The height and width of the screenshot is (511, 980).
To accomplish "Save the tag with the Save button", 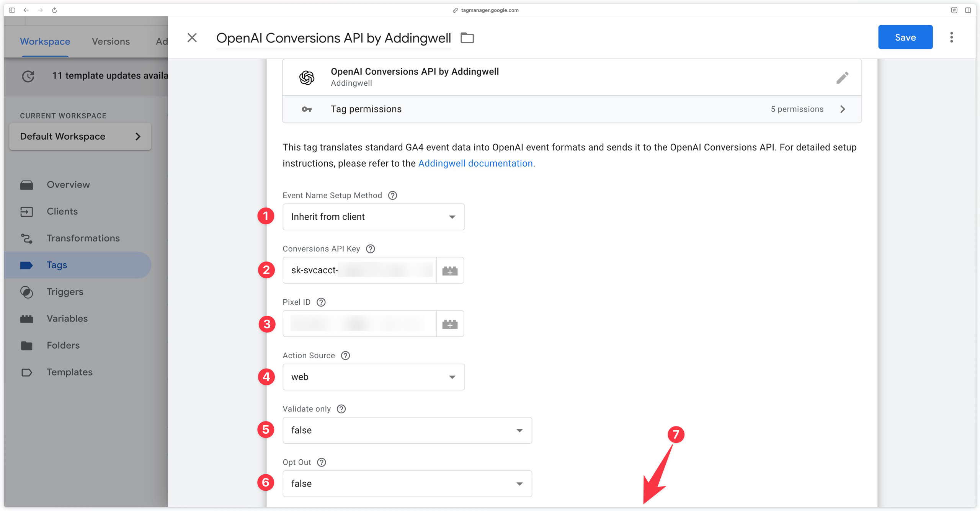I will tap(905, 37).
